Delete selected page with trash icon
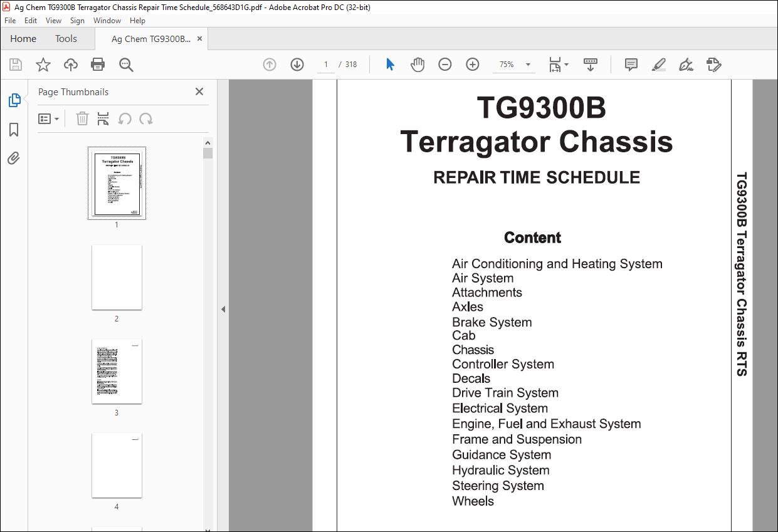Viewport: 778px width, 532px height. point(82,118)
